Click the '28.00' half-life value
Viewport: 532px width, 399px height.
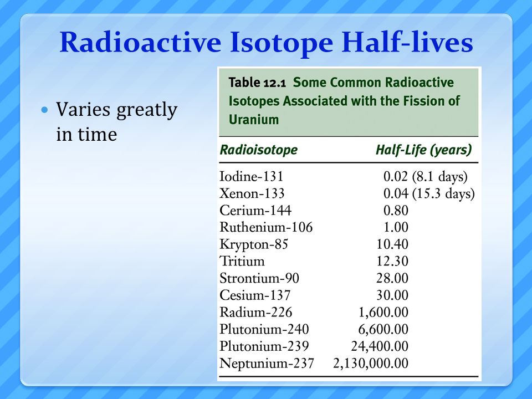pos(392,278)
